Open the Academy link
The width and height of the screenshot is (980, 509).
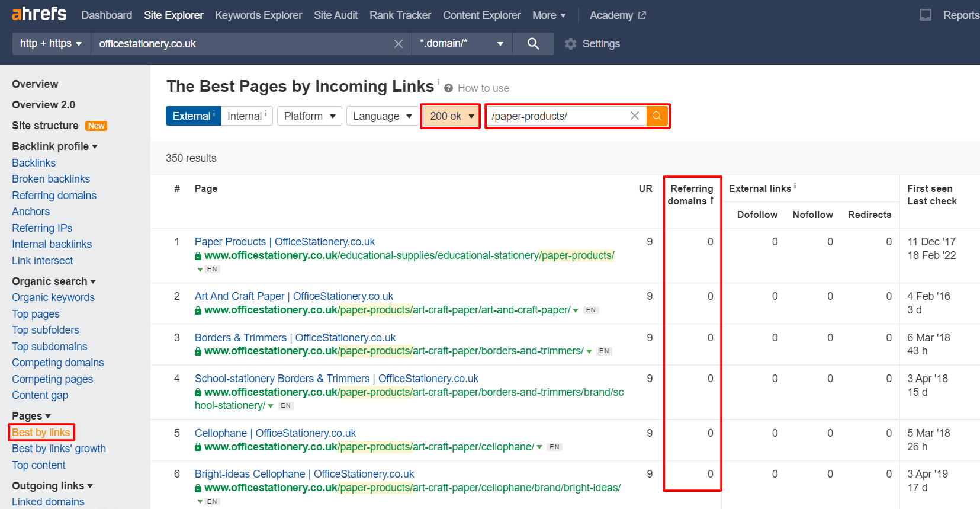pos(611,15)
